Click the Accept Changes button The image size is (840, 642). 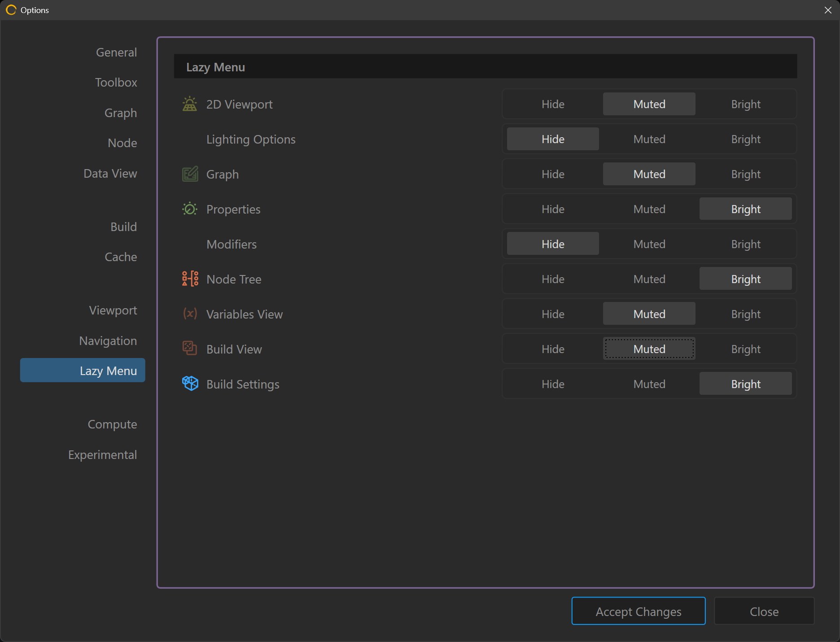(639, 611)
